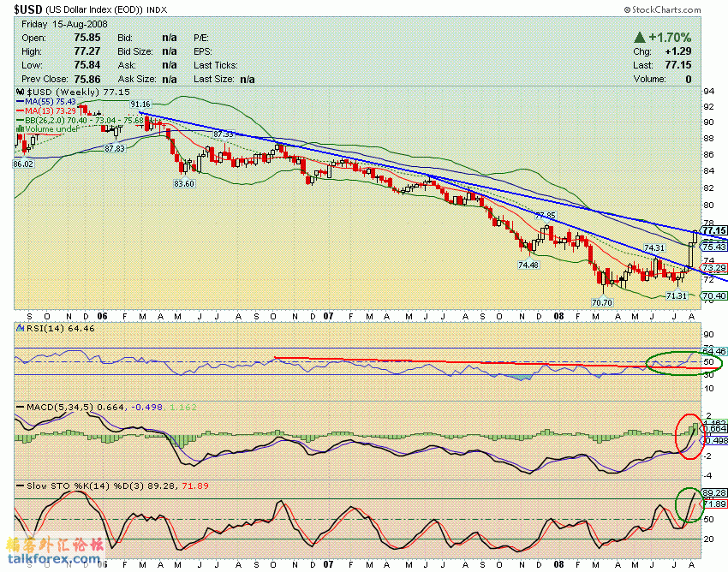Viewport: 728px width, 572px height.
Task: Click the P/E: label
Action: [x=201, y=38]
